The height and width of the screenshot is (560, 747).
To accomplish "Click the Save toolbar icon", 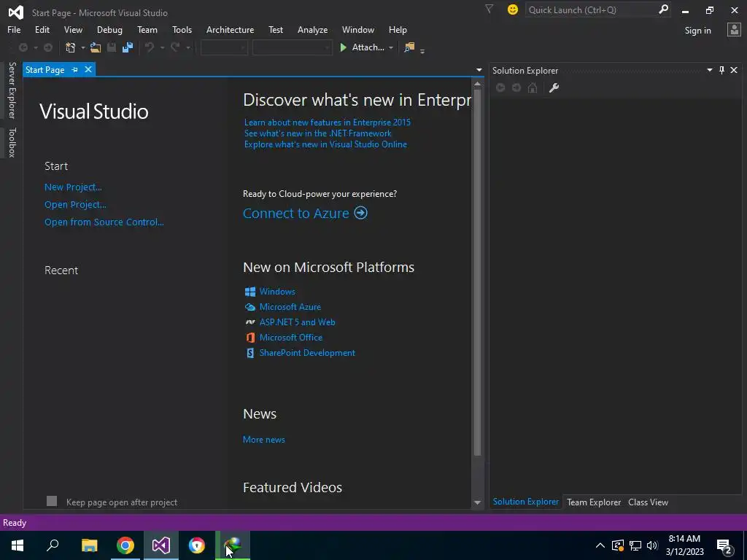I will 112,47.
